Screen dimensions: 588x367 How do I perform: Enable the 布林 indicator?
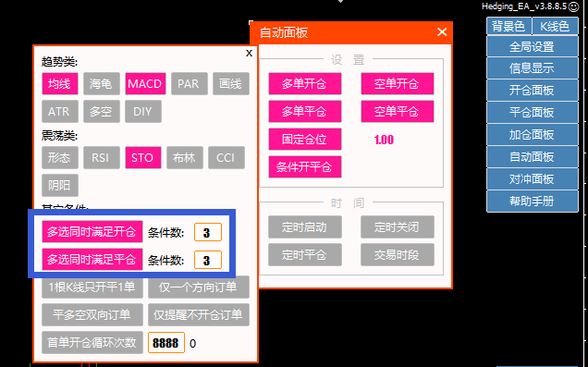click(x=185, y=157)
